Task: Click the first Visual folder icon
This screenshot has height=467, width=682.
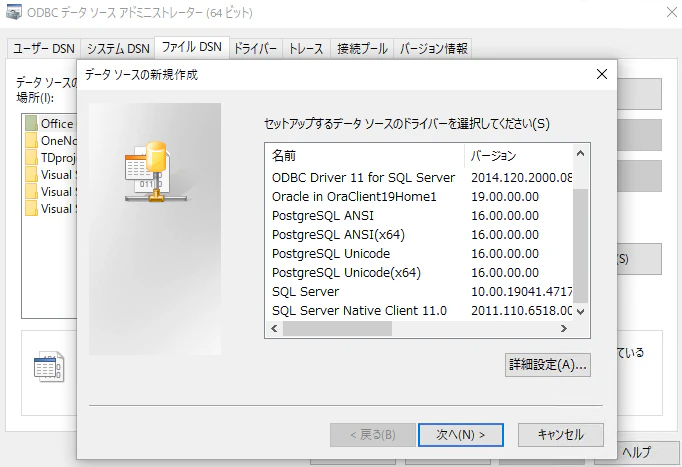Action: click(x=31, y=174)
